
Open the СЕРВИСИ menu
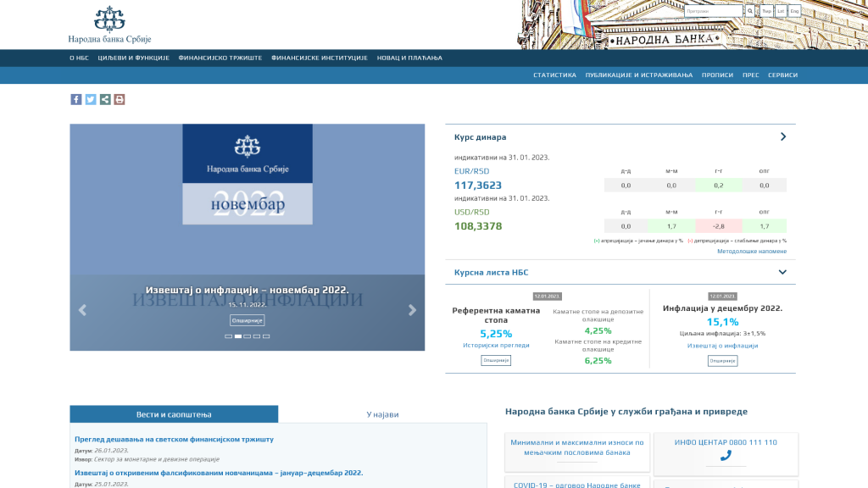pyautogui.click(x=782, y=75)
